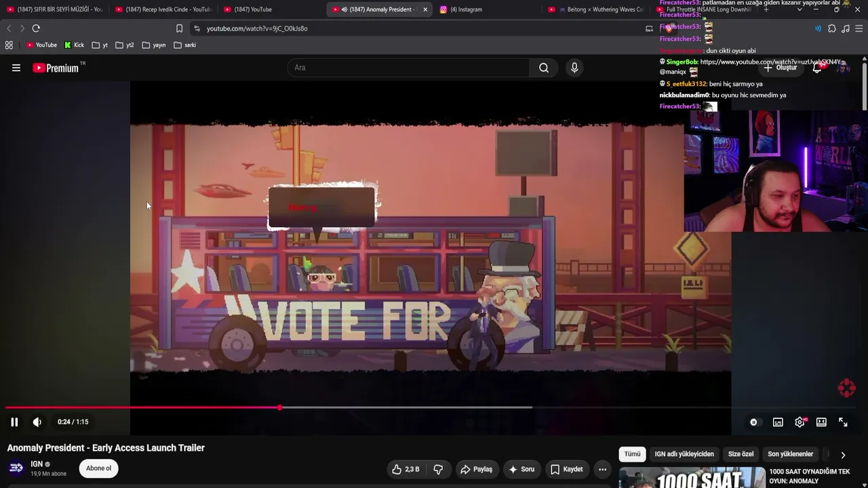Viewport: 868px width, 488px height.
Task: Switch to the Instagram tab
Action: coord(488,9)
